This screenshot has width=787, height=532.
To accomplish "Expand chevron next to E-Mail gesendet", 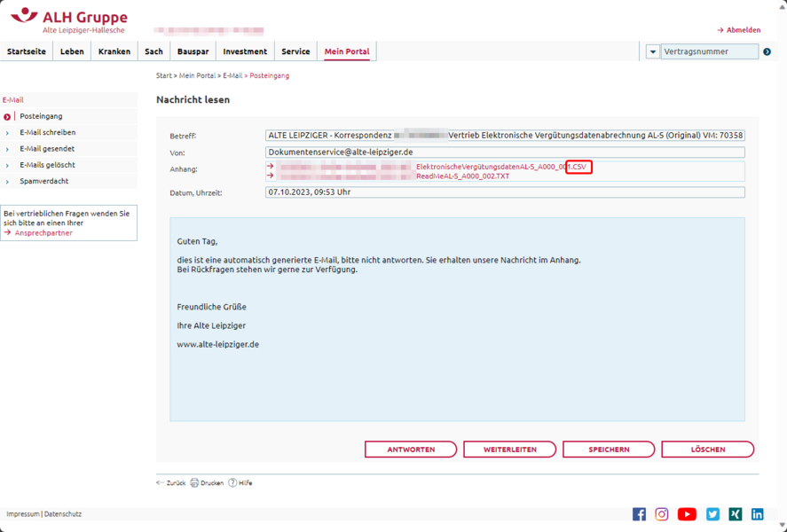I will pos(7,149).
